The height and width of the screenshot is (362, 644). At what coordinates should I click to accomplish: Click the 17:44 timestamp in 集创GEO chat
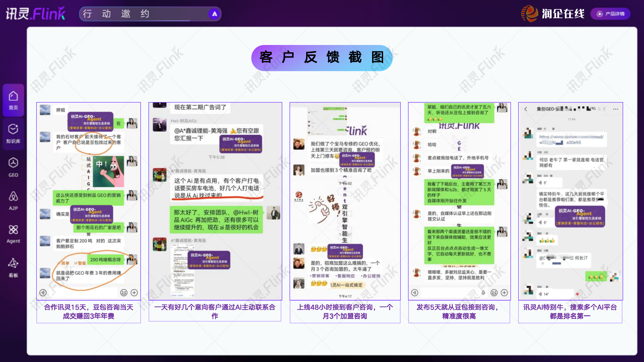[x=571, y=119]
